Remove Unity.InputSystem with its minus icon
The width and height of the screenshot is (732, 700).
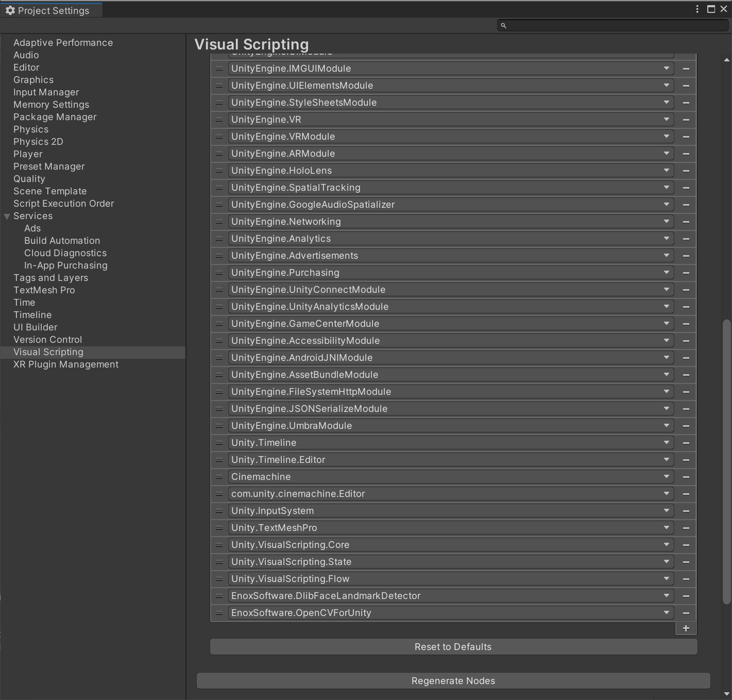pos(686,511)
